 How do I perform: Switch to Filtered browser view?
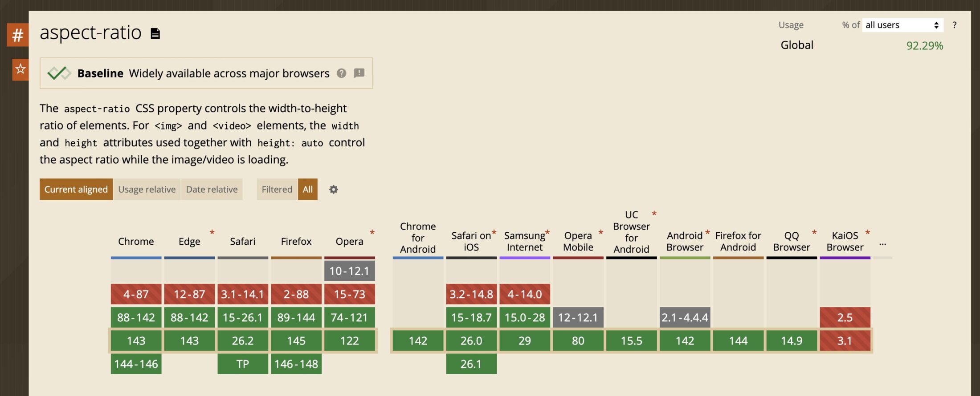tap(277, 190)
